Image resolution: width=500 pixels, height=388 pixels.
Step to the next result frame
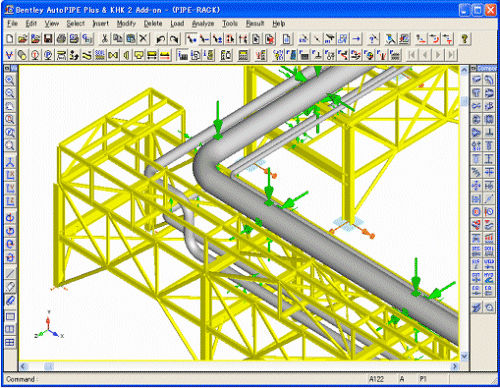(438, 55)
